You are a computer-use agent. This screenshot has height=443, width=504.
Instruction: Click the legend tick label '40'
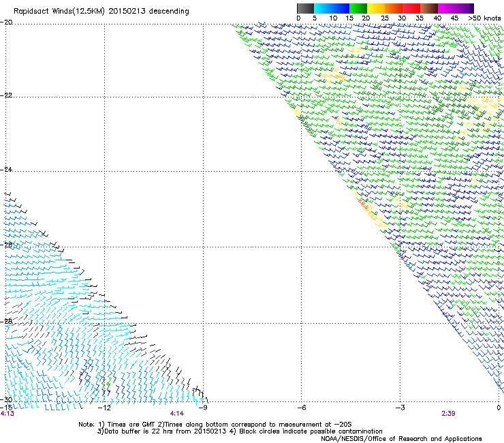click(x=437, y=18)
